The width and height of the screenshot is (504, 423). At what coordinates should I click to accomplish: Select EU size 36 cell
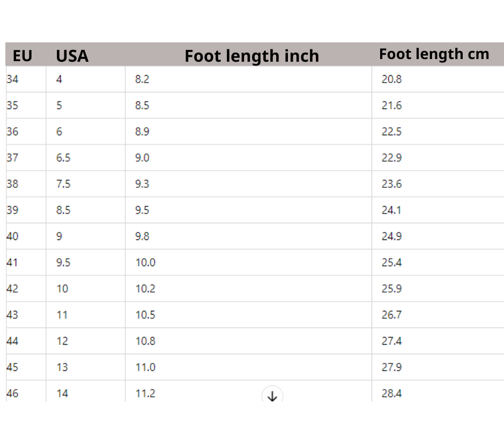[x=26, y=132]
